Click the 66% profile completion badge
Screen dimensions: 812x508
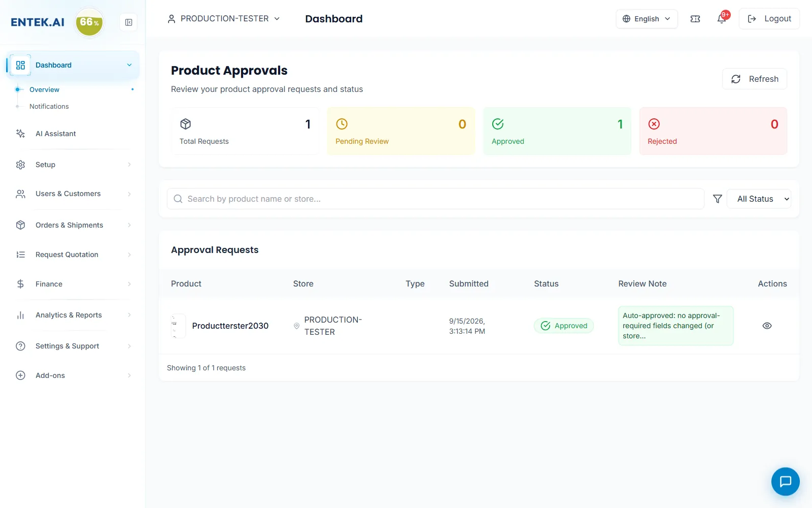[x=89, y=22]
